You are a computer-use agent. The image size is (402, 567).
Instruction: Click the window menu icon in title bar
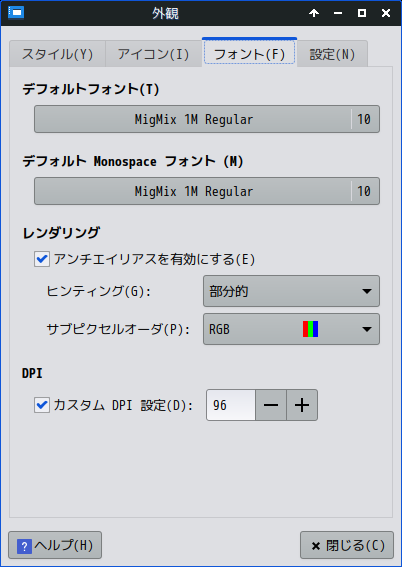(x=16, y=13)
